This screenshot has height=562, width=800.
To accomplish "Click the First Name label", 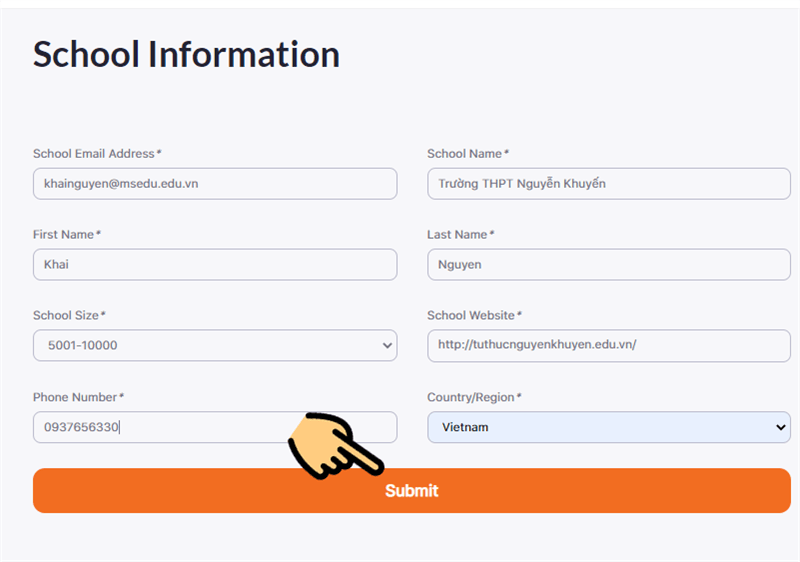I will click(66, 235).
